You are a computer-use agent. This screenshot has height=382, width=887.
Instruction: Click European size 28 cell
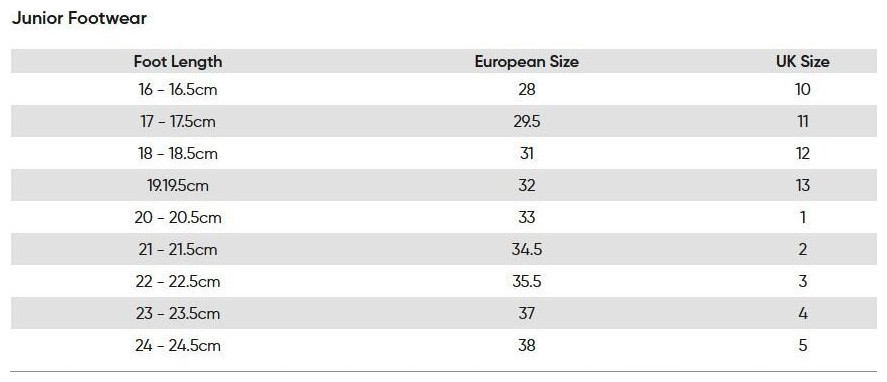tap(527, 89)
